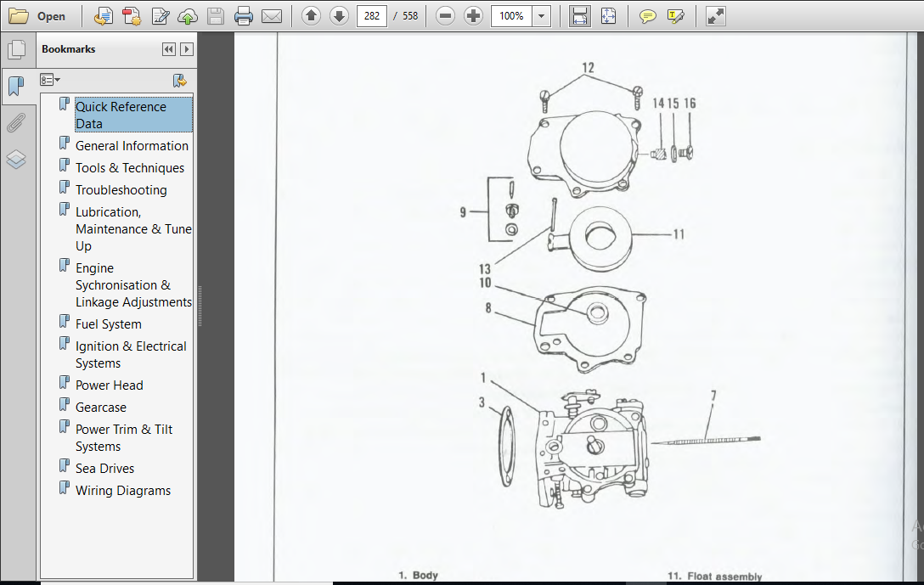Click the Fit width scrolling icon

(580, 16)
